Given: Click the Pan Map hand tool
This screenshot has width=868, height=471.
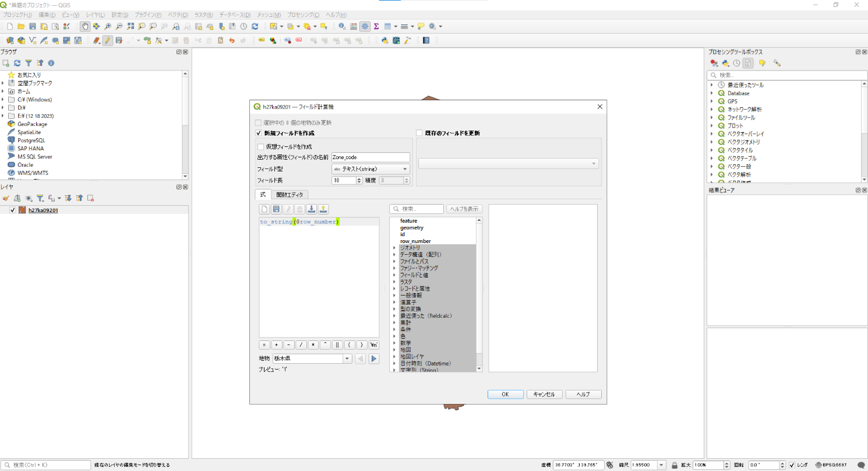Looking at the screenshot, I should (85, 26).
